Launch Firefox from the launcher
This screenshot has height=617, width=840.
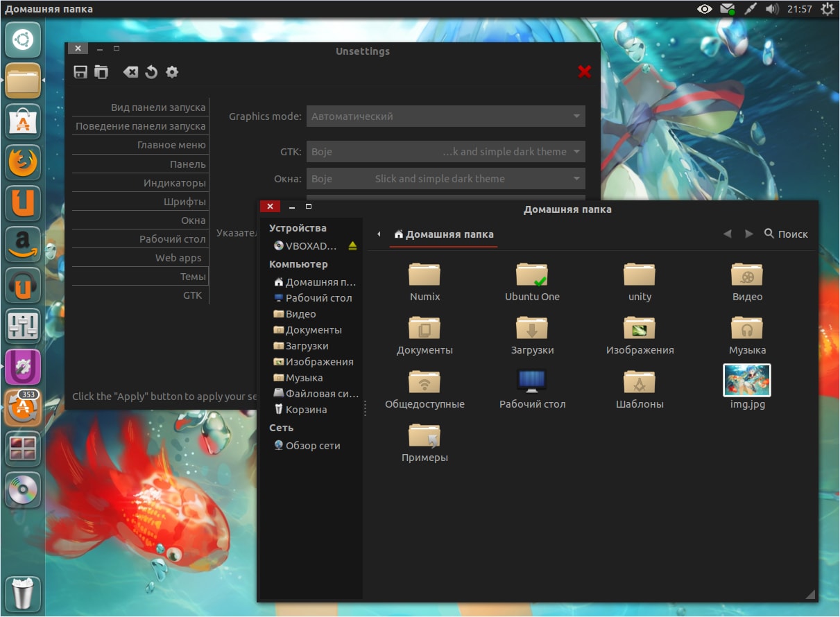pos(23,163)
